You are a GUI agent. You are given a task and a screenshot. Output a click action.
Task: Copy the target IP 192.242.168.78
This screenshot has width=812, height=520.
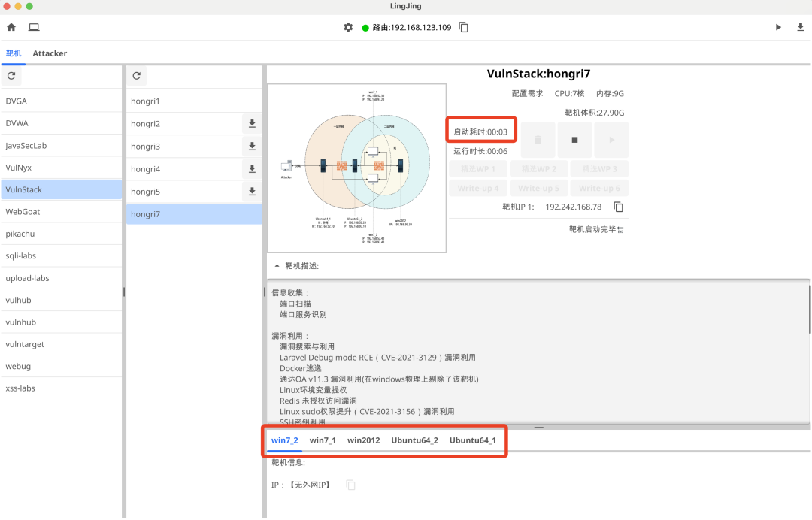tap(618, 207)
